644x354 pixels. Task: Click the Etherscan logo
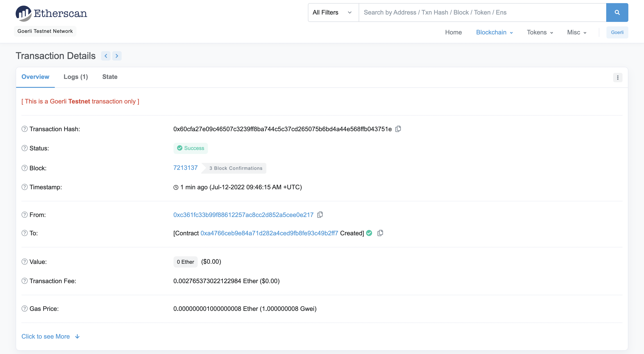[51, 13]
